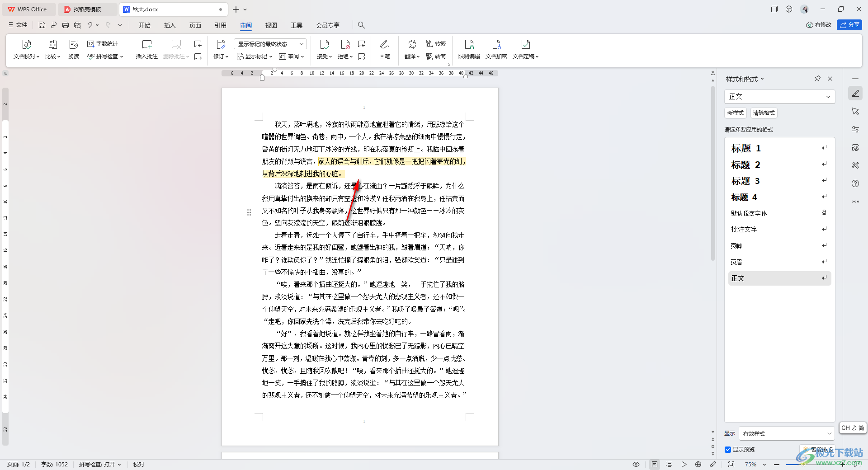Switch to the 引用 tab

coord(221,25)
